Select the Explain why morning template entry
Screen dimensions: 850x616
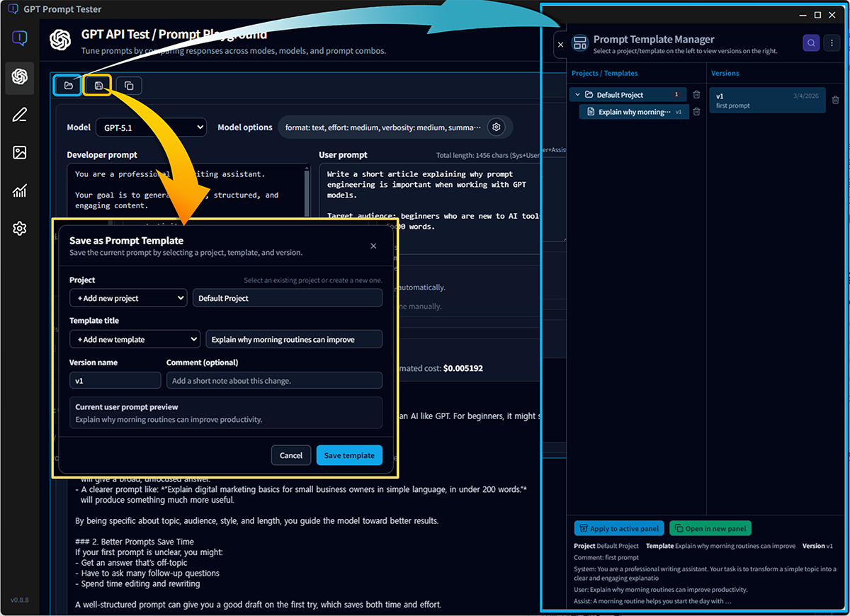coord(633,111)
